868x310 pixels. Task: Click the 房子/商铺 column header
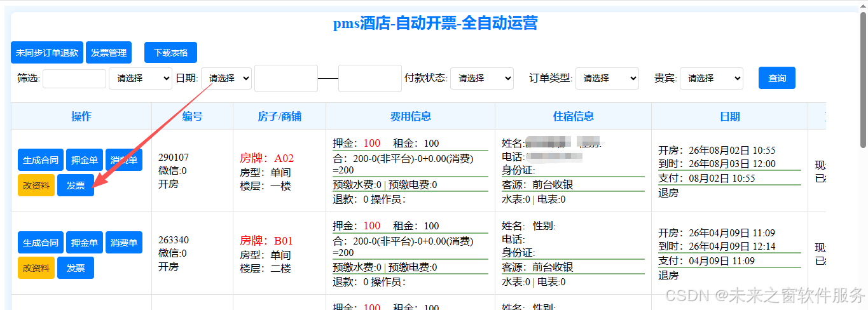tap(279, 116)
